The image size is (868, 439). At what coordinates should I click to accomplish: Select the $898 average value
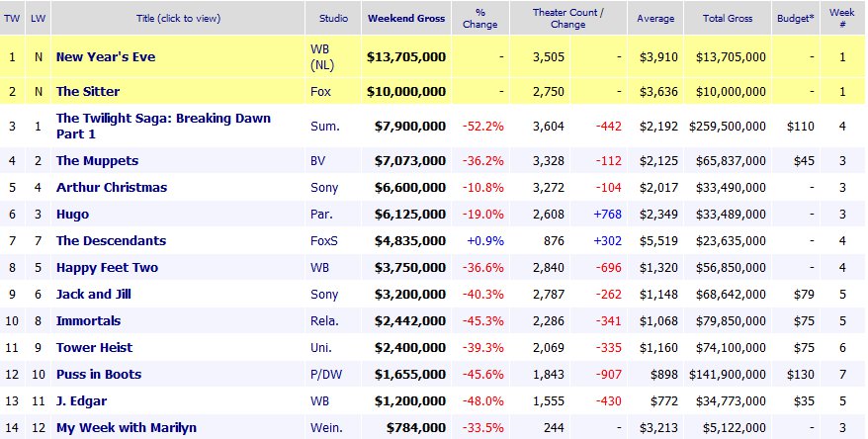pyautogui.click(x=663, y=375)
